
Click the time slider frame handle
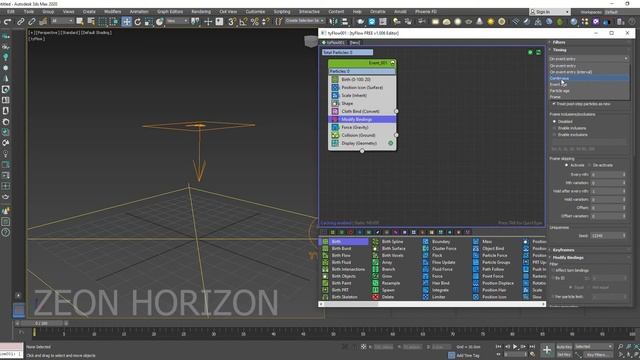click(41, 323)
